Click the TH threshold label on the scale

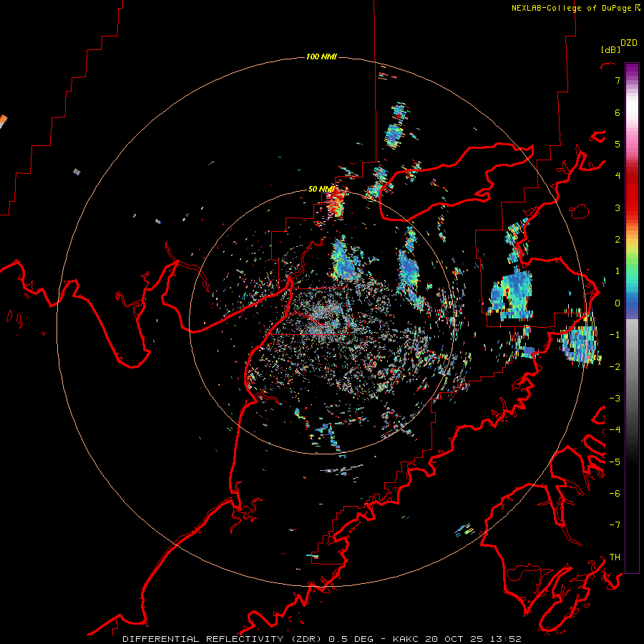pos(615,557)
